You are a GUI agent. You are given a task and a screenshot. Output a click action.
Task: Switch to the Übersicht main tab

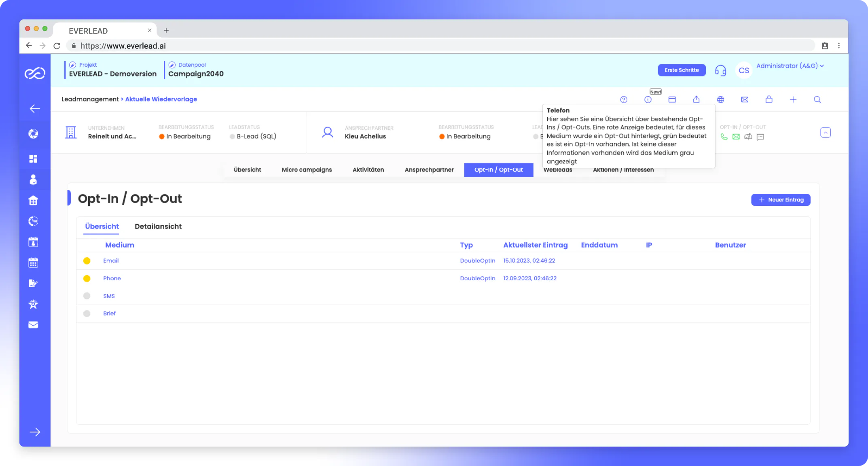247,170
